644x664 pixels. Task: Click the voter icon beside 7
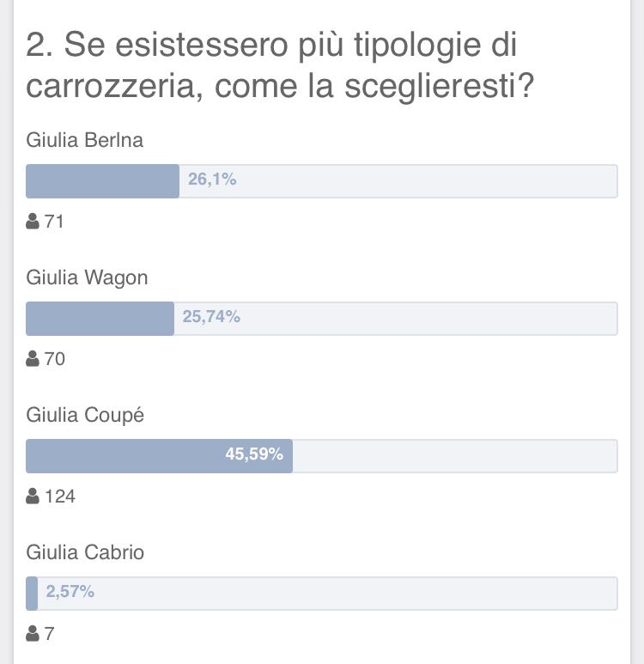(x=33, y=634)
